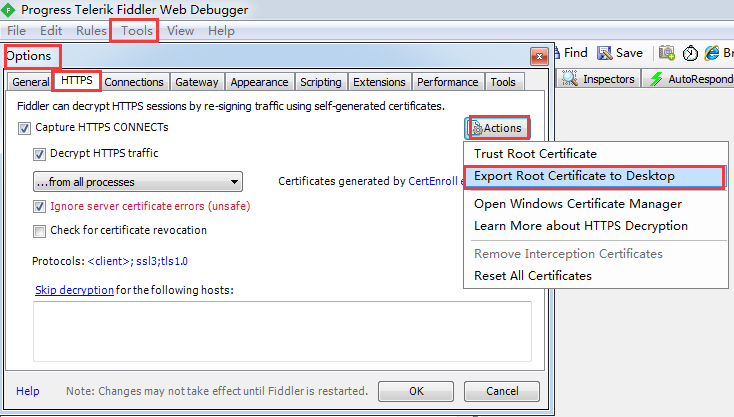Open the Tools menu in menu bar
This screenshot has height=417, width=734.
pos(137,31)
